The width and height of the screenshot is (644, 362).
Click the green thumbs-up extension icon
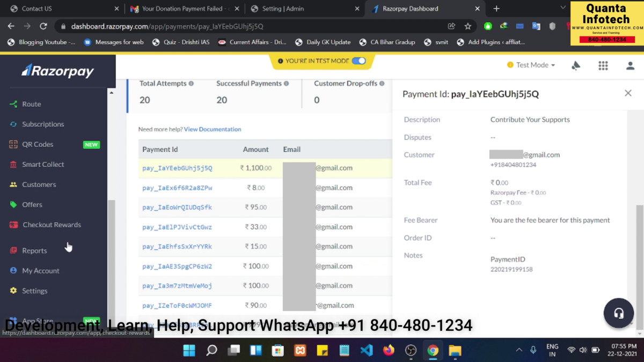[x=488, y=26]
